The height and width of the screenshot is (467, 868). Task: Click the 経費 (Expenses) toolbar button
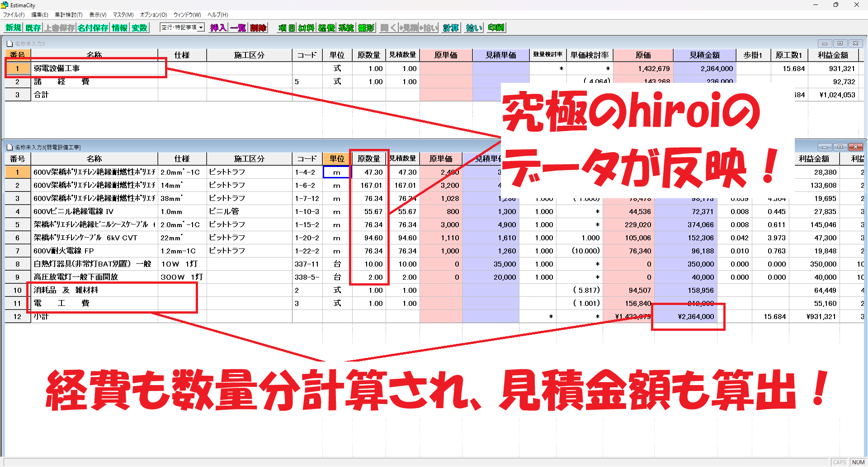[x=326, y=28]
